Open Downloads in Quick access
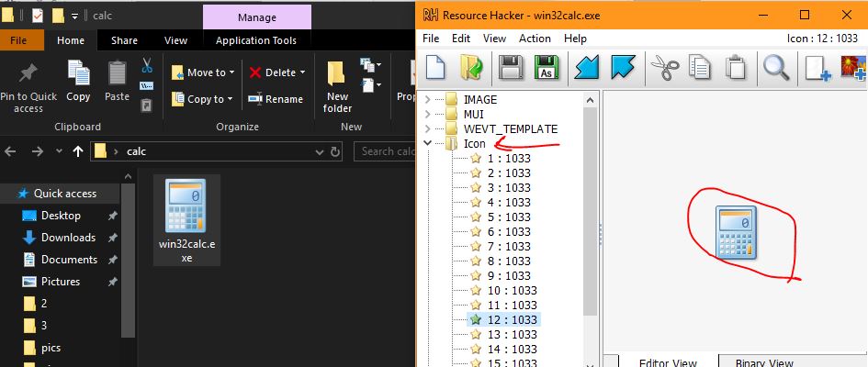Viewport: 868px width, 367px height. point(68,238)
